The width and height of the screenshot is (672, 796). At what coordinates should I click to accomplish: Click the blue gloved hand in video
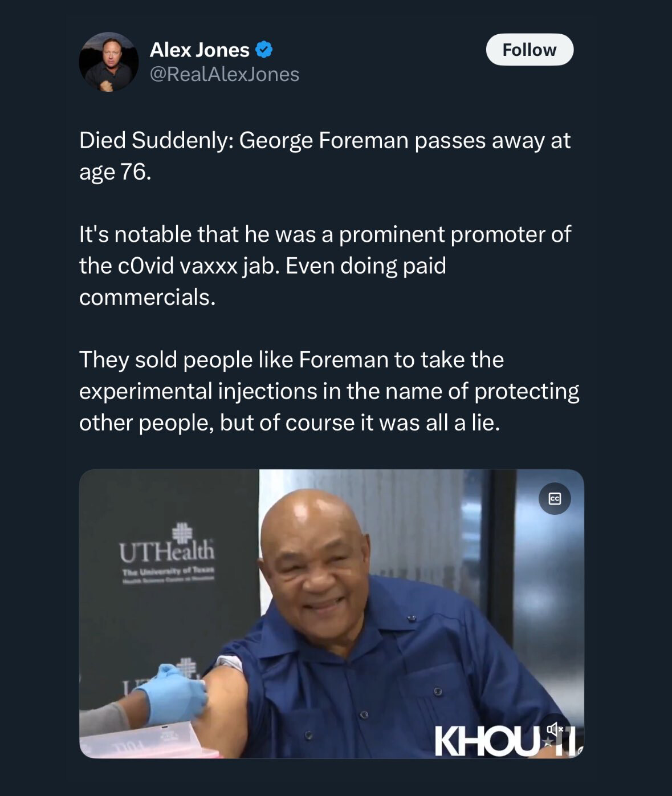pyautogui.click(x=173, y=694)
